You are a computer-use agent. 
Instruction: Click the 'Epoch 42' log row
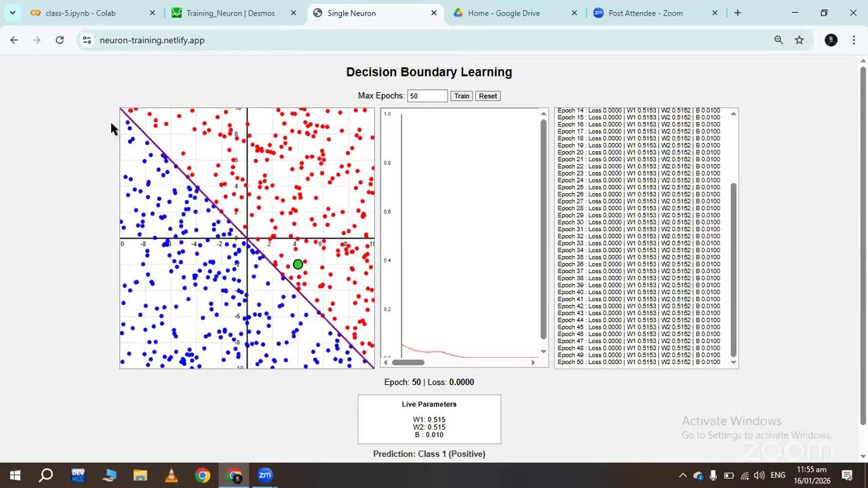coord(639,306)
